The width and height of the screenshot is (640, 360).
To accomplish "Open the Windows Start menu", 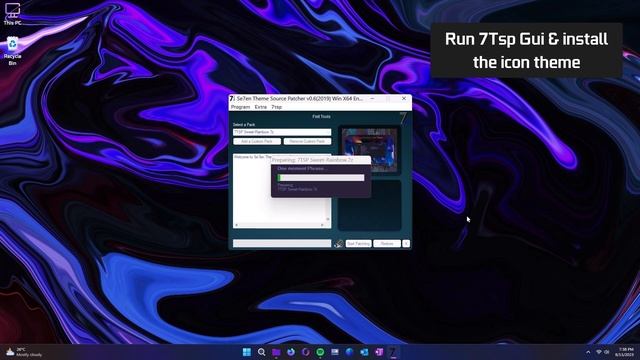I will pyautogui.click(x=247, y=352).
